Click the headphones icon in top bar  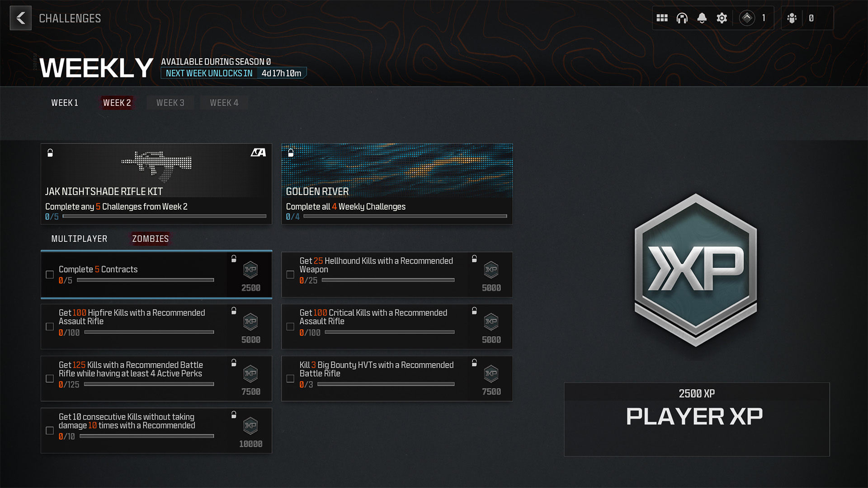pos(681,19)
